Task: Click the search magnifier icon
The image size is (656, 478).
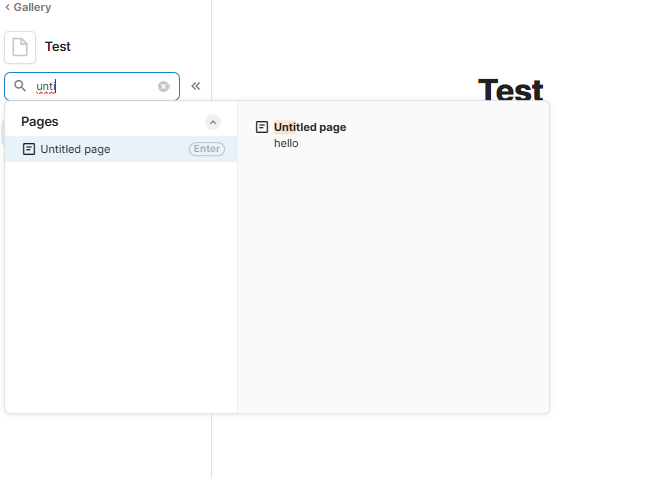Action: click(20, 86)
